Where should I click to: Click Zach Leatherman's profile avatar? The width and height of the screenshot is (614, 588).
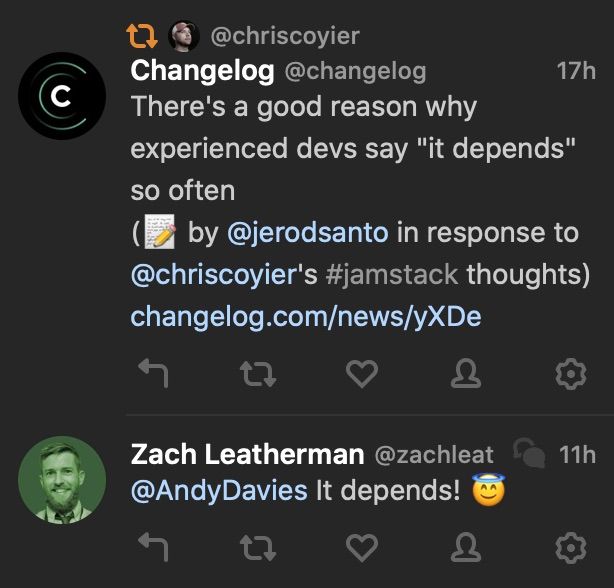[x=62, y=479]
